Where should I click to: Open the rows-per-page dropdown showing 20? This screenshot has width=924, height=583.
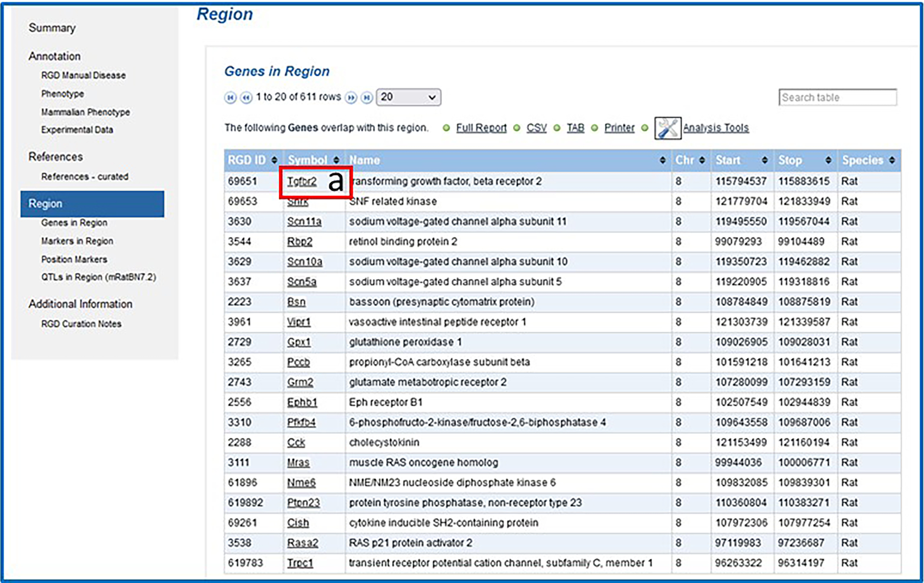[x=408, y=97]
